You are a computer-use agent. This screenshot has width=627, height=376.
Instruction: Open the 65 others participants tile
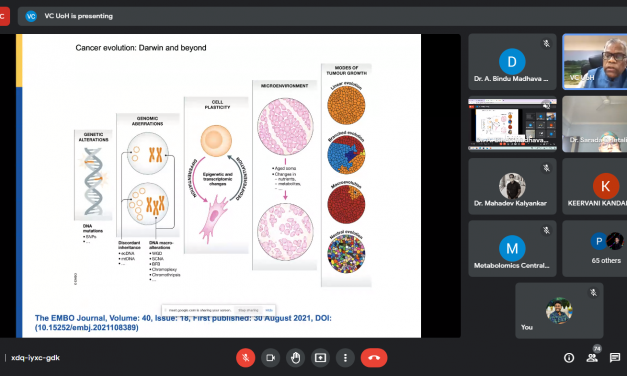pos(595,248)
